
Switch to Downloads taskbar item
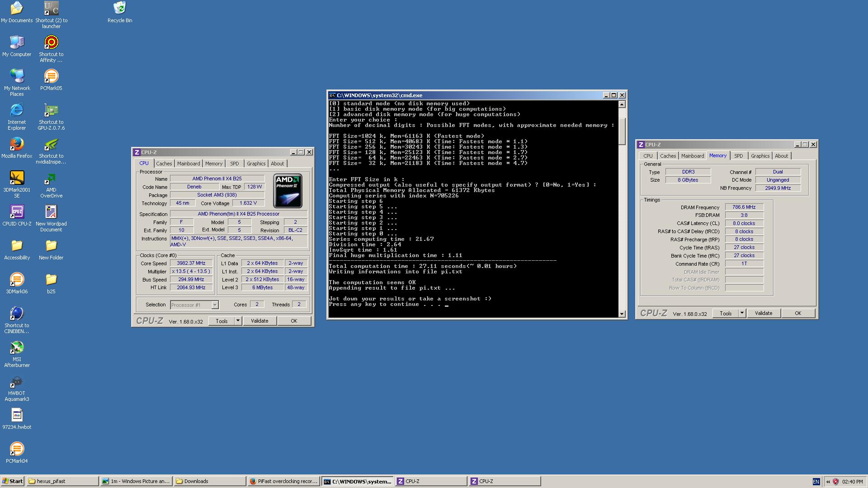[x=210, y=481]
